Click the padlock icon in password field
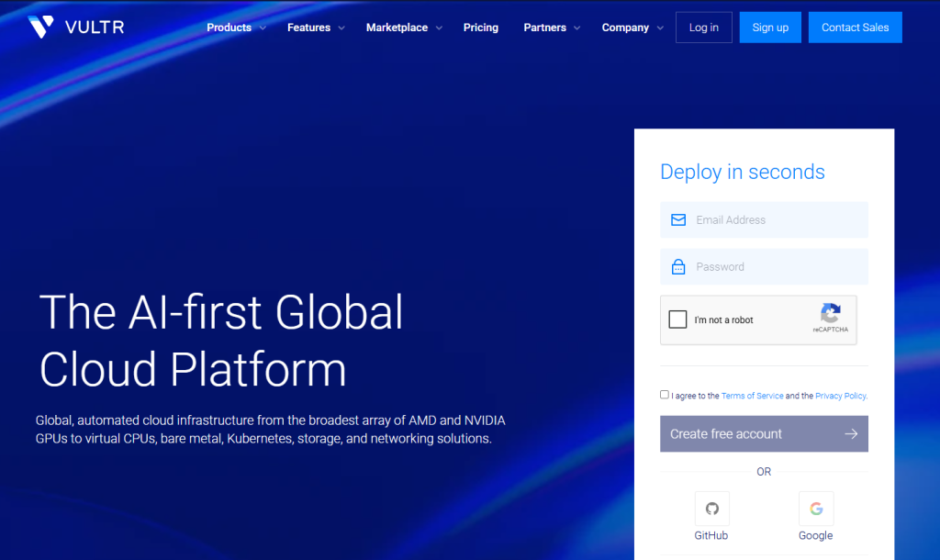940x560 pixels. tap(678, 267)
